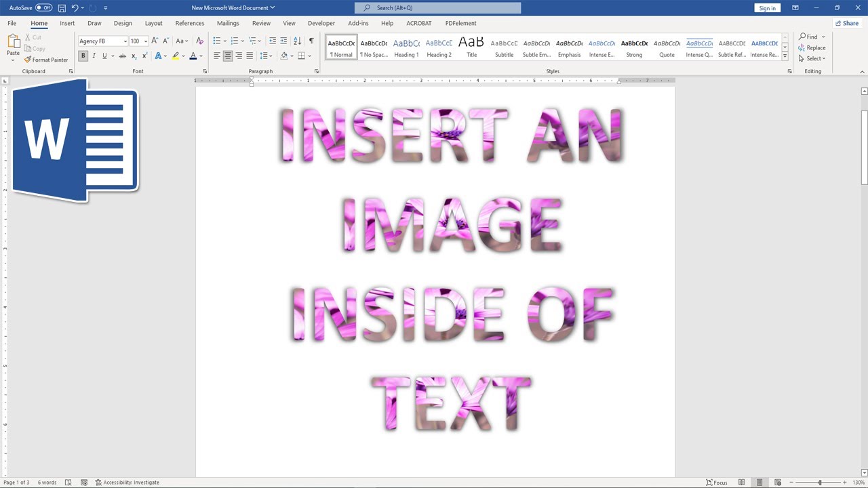The height and width of the screenshot is (488, 868).
Task: Apply italic formatting
Action: [x=94, y=56]
